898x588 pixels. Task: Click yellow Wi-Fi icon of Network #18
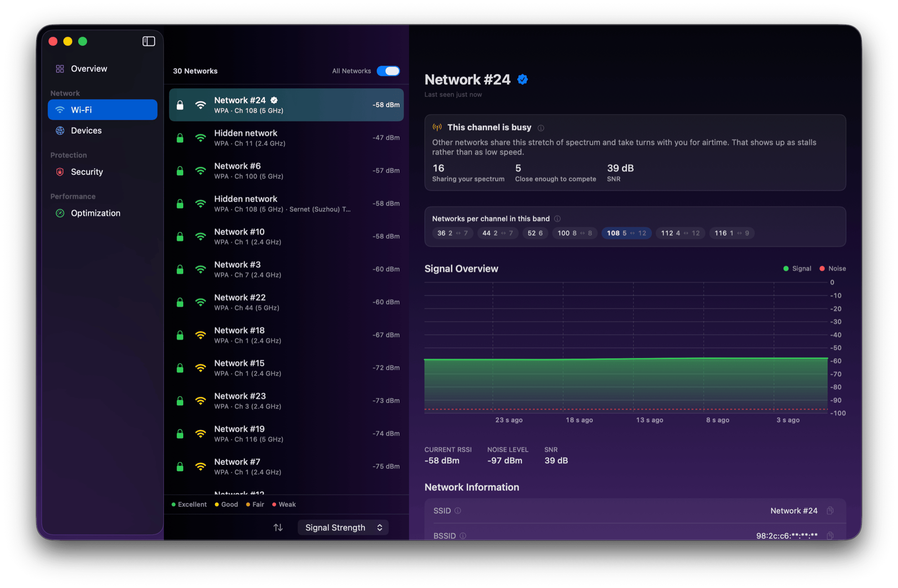[x=201, y=335]
